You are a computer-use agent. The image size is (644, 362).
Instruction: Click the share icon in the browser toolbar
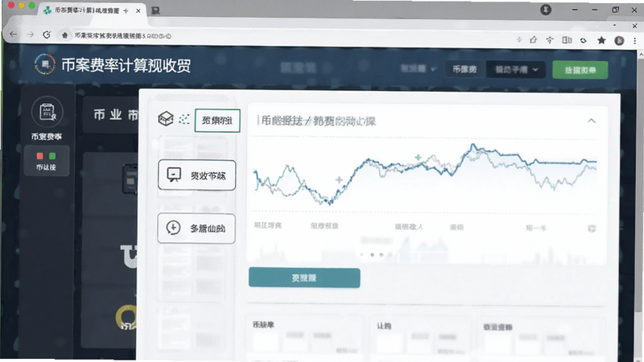pyautogui.click(x=534, y=39)
